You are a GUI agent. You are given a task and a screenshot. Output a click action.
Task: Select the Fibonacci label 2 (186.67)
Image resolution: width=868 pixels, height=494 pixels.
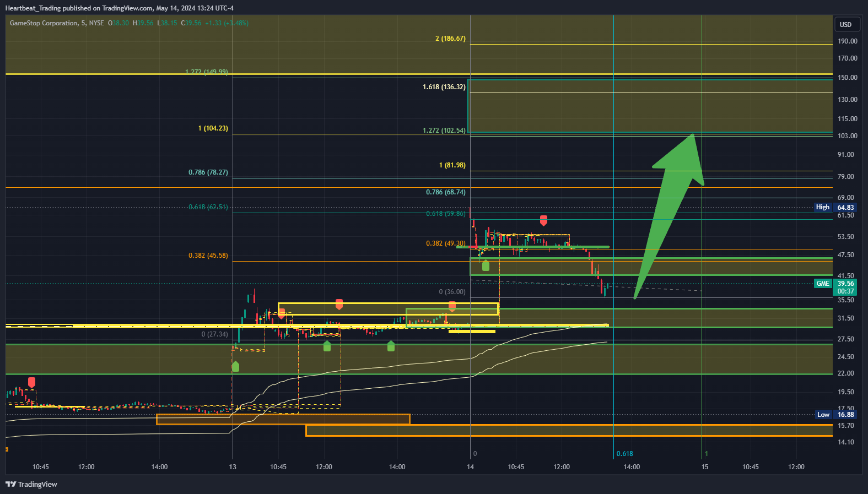coord(450,39)
